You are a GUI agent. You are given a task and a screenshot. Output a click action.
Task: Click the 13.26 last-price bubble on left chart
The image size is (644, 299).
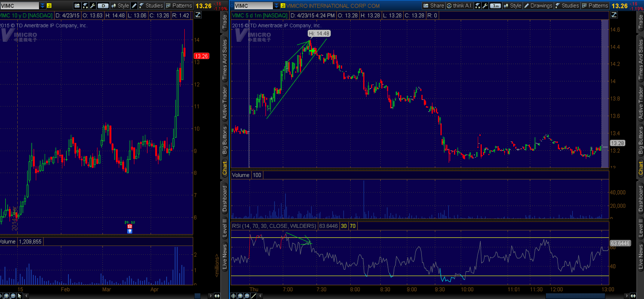[x=201, y=56]
